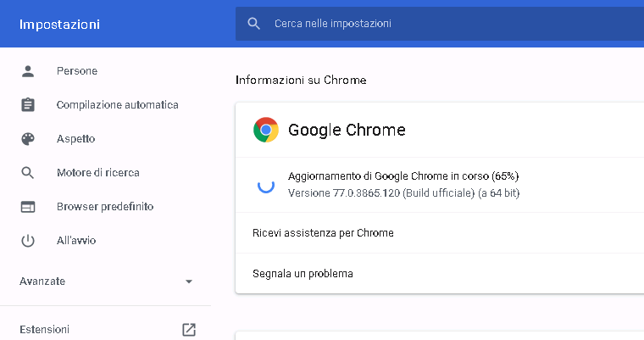Image resolution: width=644 pixels, height=340 pixels.
Task: Click the Compilazione automatica clipboard icon
Action: tap(28, 105)
